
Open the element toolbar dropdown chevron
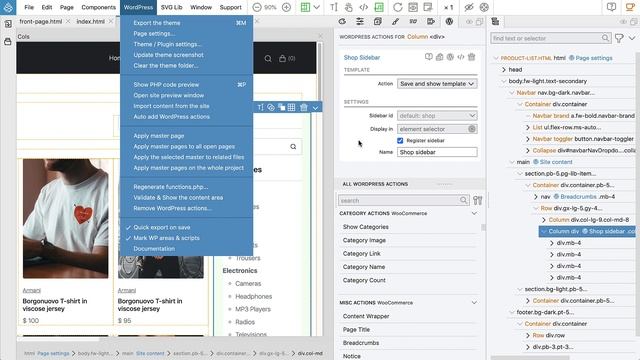click(316, 108)
